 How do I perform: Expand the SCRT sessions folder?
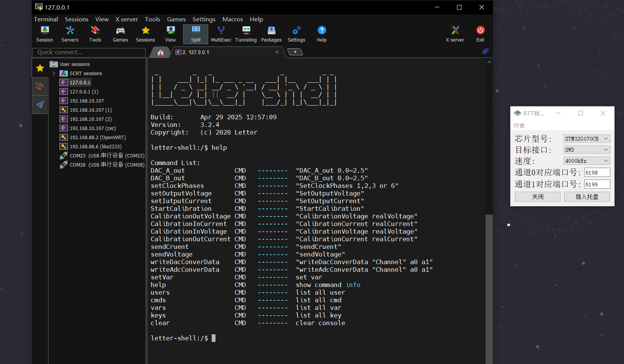point(54,73)
